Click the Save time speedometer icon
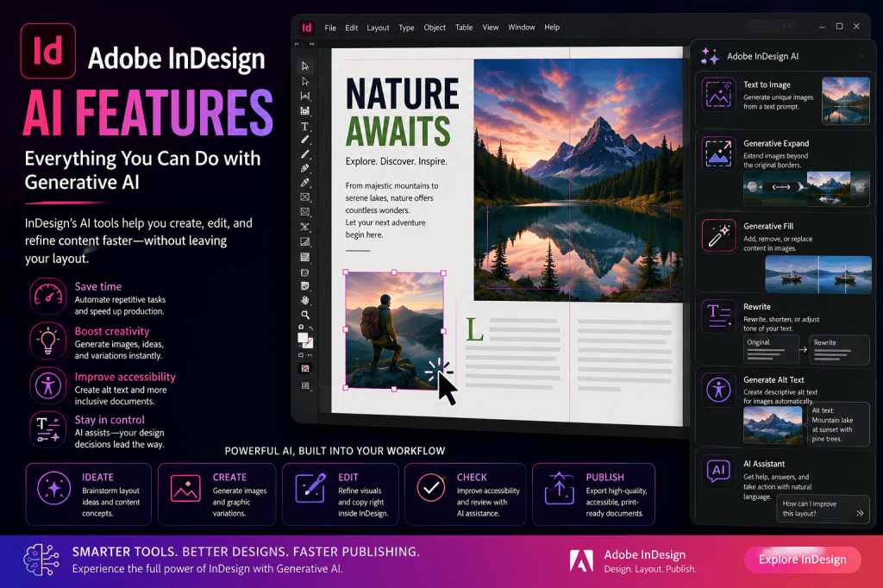 coord(48,296)
